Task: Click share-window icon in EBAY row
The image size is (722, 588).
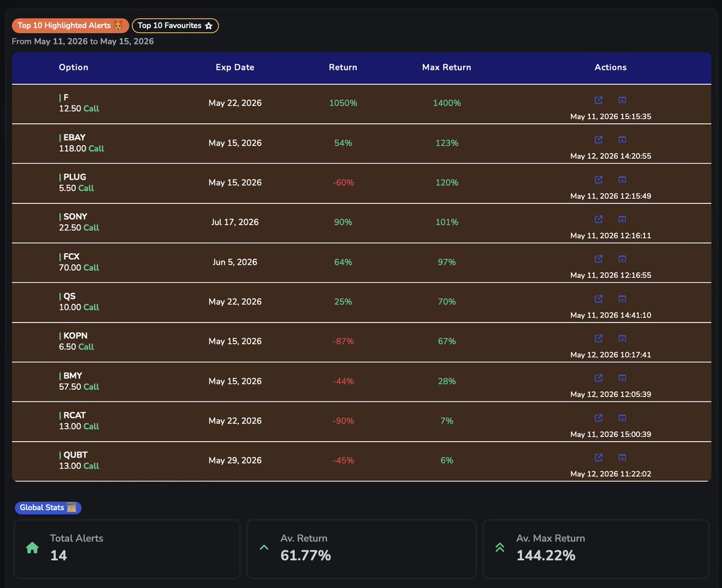Action: [623, 140]
